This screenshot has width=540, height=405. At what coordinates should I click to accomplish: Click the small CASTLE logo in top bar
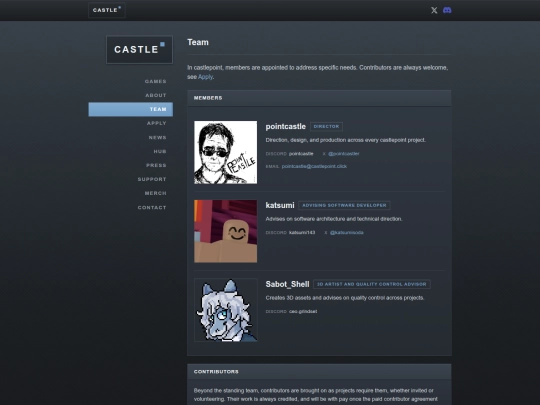point(107,10)
